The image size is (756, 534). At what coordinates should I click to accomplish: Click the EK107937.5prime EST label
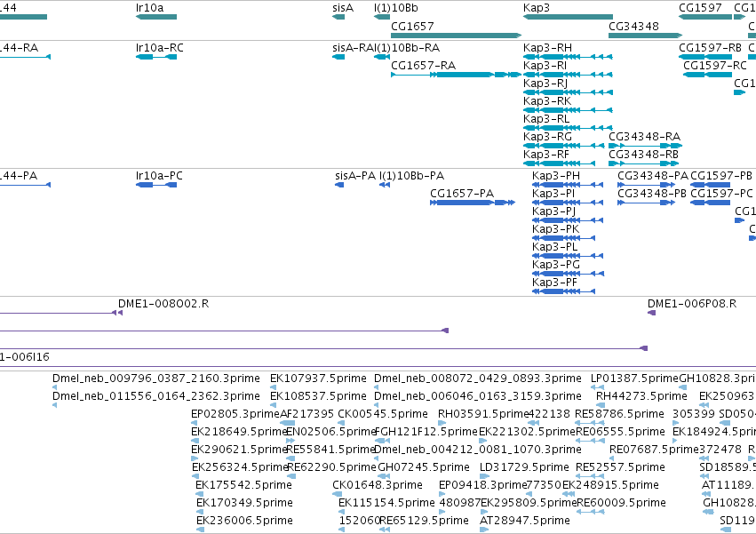pos(318,379)
